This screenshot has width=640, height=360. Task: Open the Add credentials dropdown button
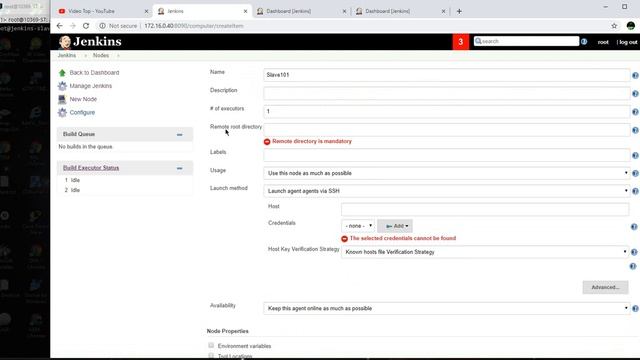395,226
